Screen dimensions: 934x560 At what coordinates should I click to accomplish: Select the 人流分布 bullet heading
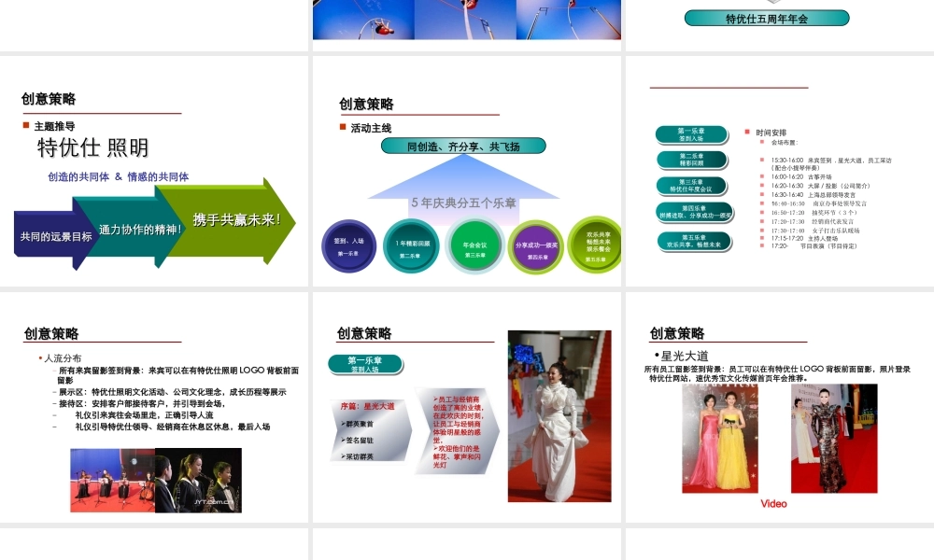coord(63,358)
